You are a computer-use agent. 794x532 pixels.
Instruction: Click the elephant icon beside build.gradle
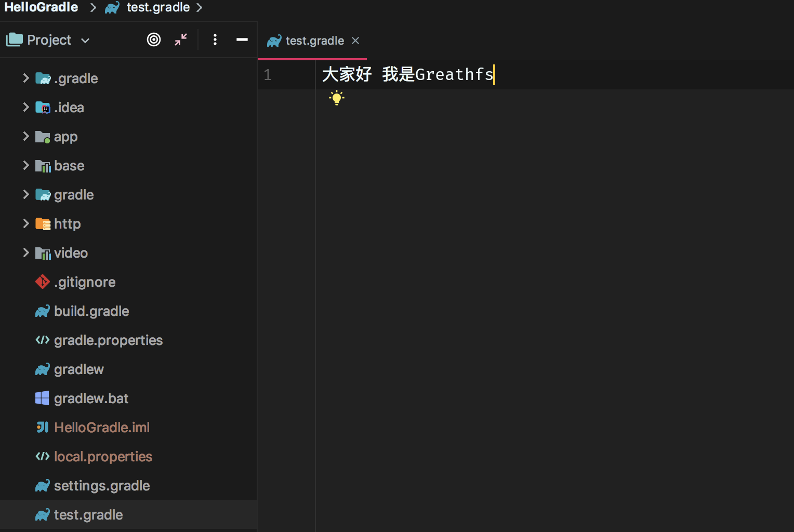click(43, 311)
